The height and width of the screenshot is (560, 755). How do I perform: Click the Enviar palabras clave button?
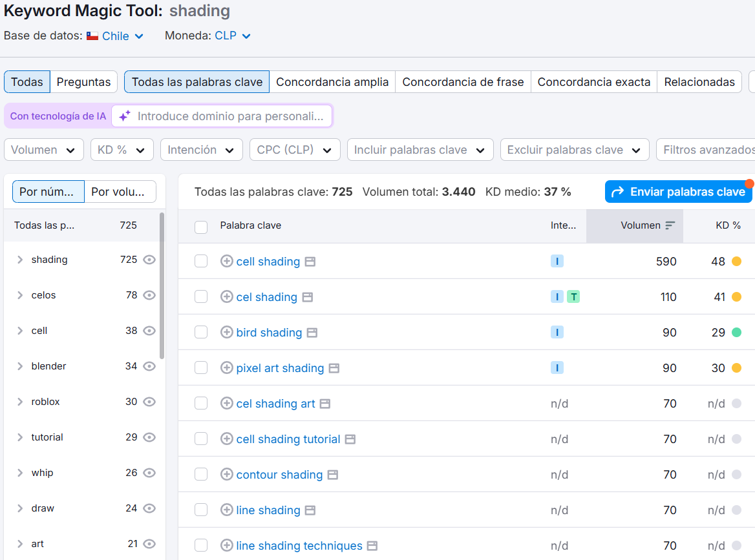(x=678, y=192)
